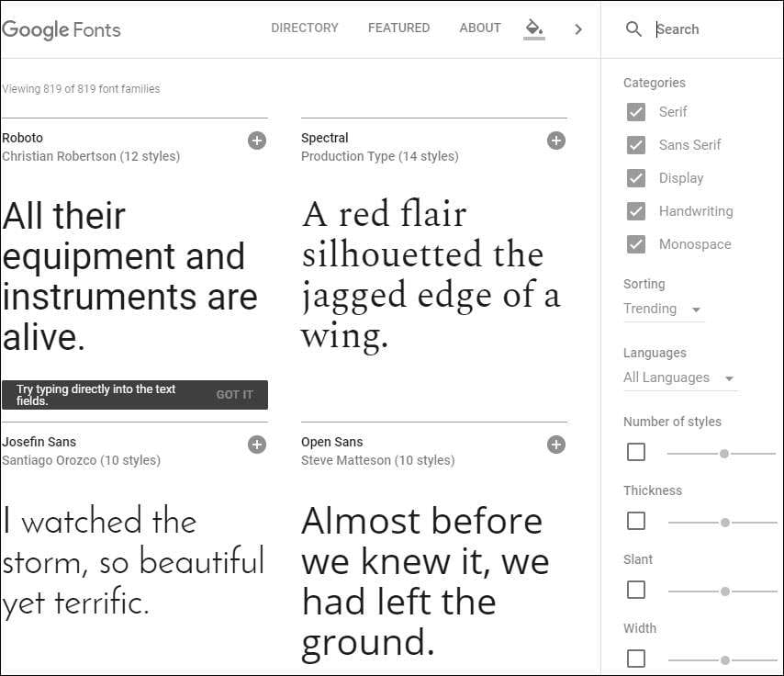The height and width of the screenshot is (676, 784).
Task: Enable the Thickness filter checkbox
Action: pyautogui.click(x=636, y=521)
